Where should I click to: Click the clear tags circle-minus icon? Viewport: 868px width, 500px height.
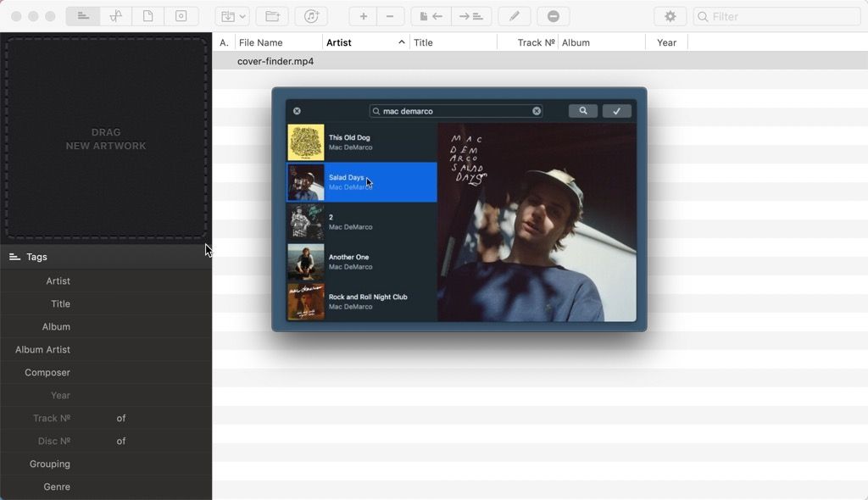click(553, 16)
